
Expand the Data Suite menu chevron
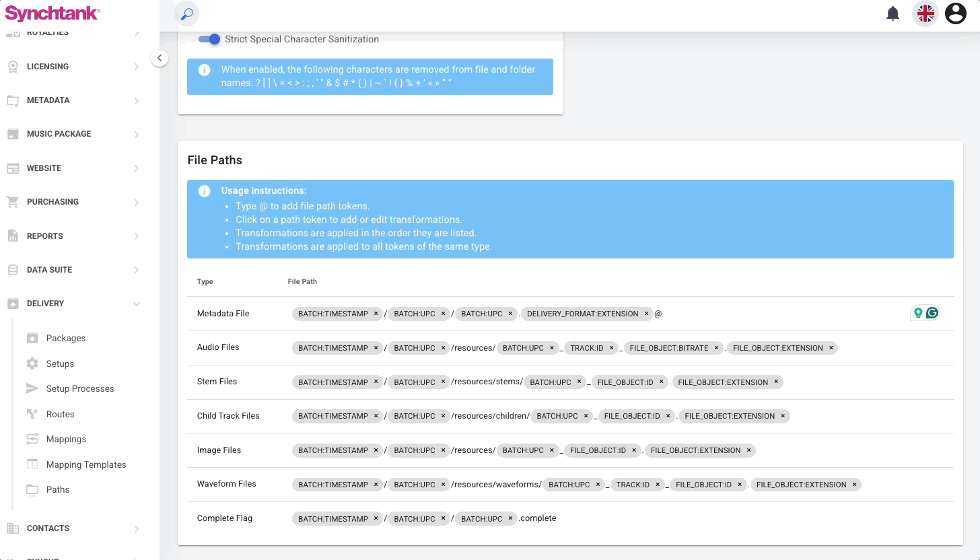(137, 270)
